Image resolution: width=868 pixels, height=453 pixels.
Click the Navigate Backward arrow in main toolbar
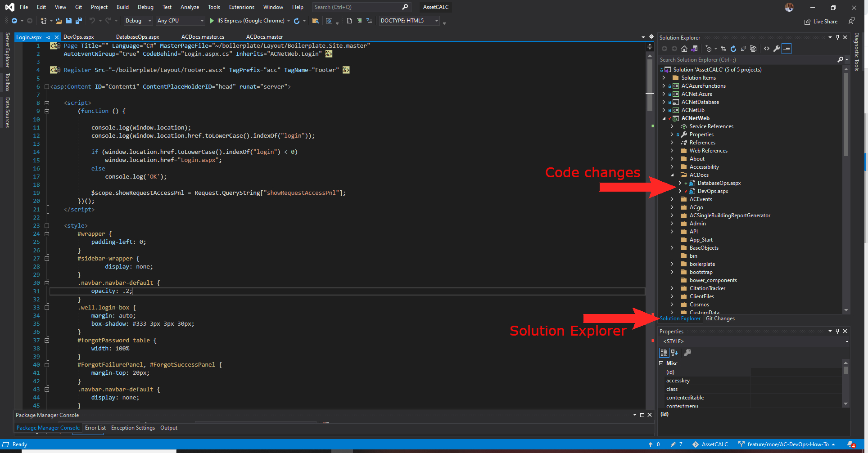14,21
